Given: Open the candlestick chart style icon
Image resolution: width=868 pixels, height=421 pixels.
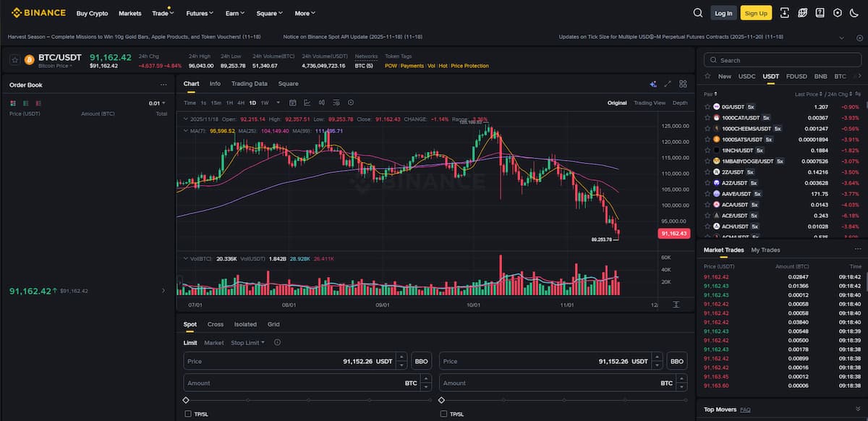Looking at the screenshot, I should point(322,103).
